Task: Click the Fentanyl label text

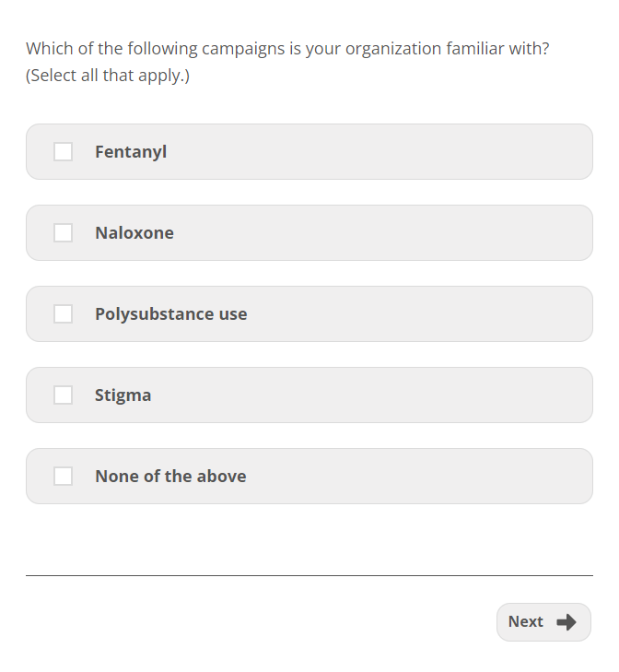Action: click(x=131, y=152)
